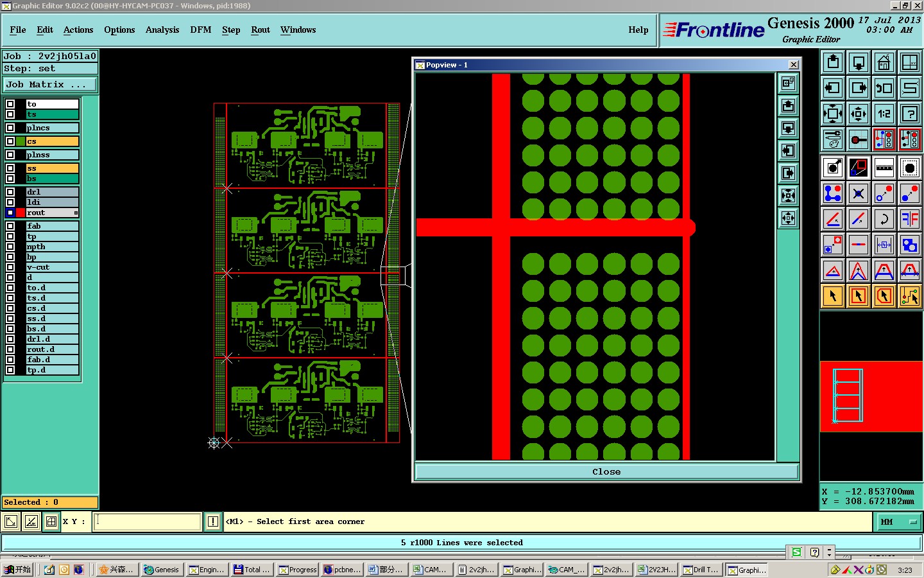Click the pan left icon in main toolbar
The image size is (924, 578).
[833, 88]
